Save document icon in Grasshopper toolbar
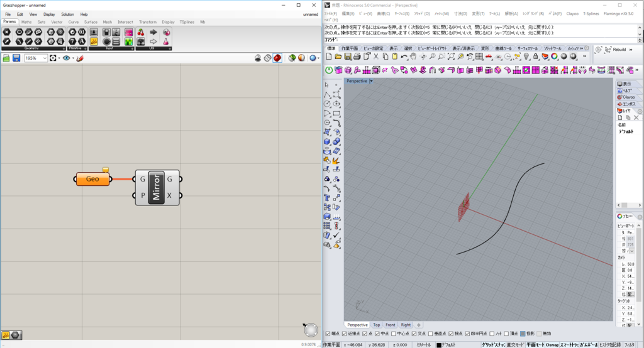The height and width of the screenshot is (348, 644). coord(16,58)
